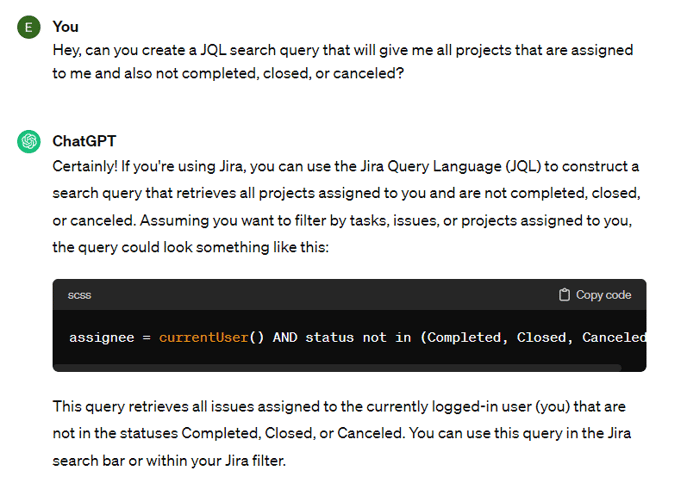Click the paragraph starting 'This query retrieves'
687x483 pixels.
click(x=342, y=433)
